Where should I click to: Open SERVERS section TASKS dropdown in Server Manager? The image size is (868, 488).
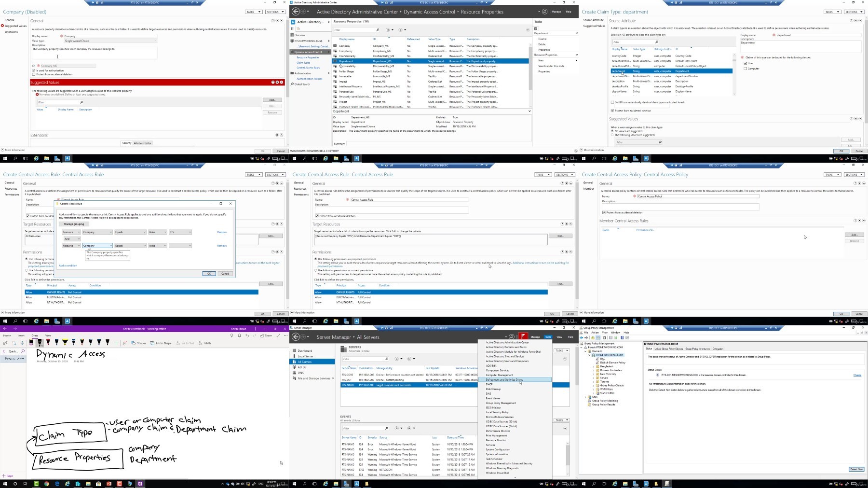(561, 350)
